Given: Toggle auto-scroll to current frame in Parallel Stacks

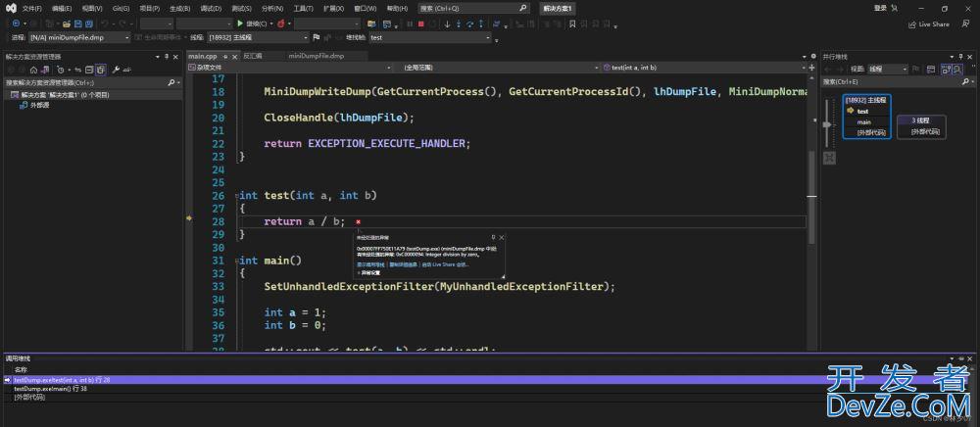Looking at the screenshot, I should coord(945,70).
